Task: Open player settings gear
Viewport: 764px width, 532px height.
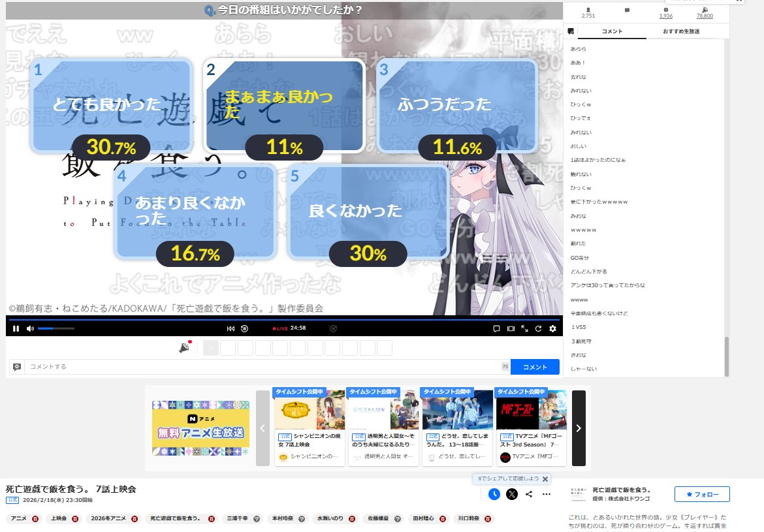Action: pos(552,329)
